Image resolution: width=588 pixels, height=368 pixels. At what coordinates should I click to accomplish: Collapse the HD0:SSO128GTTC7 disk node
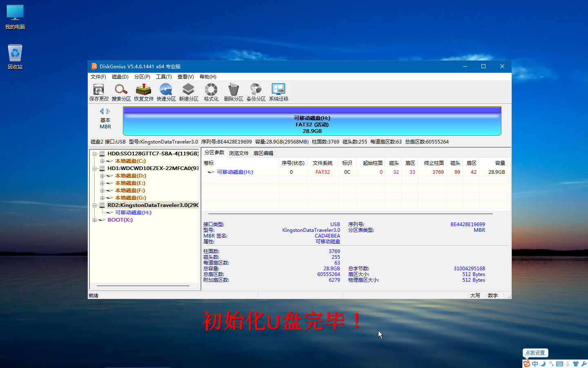94,154
